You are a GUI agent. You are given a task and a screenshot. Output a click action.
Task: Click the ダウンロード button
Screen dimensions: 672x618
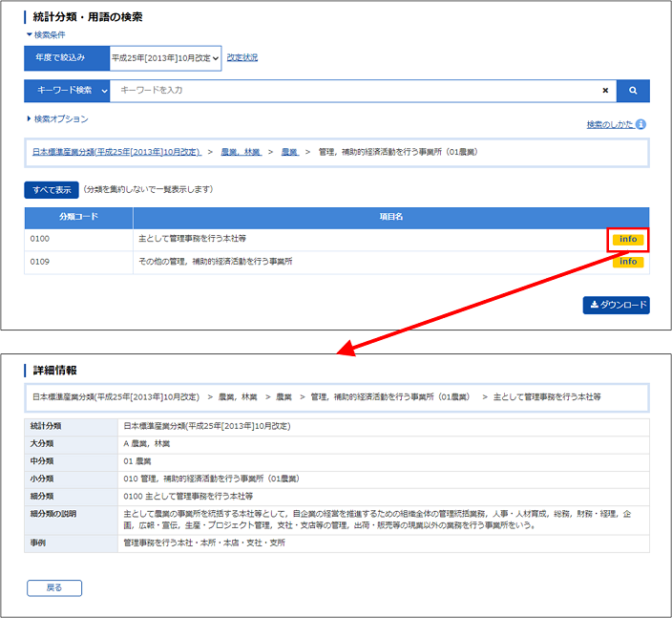click(x=617, y=305)
